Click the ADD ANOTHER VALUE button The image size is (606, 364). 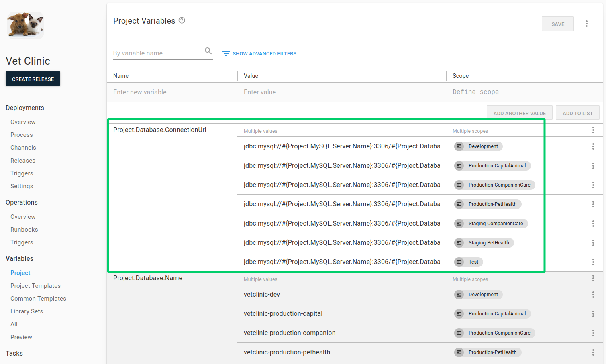click(519, 113)
